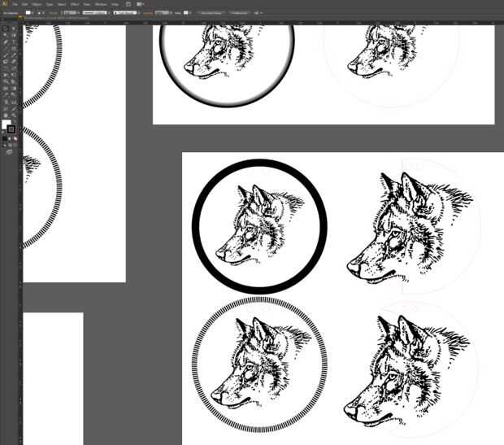Select the Eraser tool
The width and height of the screenshot is (504, 445).
tap(14, 62)
